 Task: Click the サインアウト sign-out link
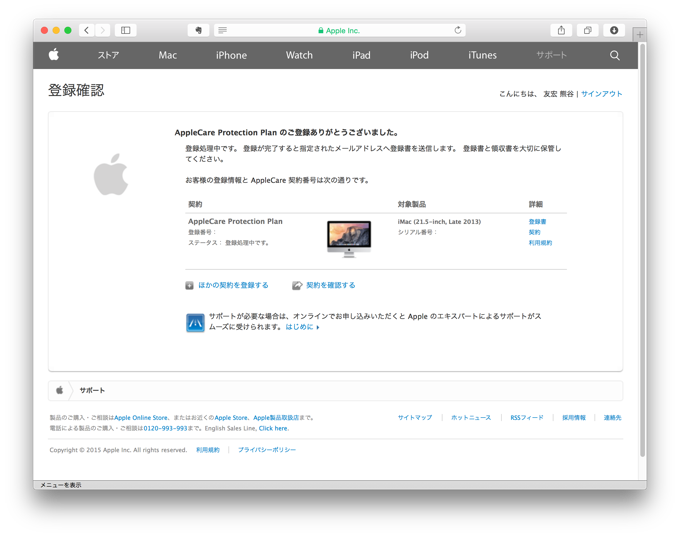[601, 94]
